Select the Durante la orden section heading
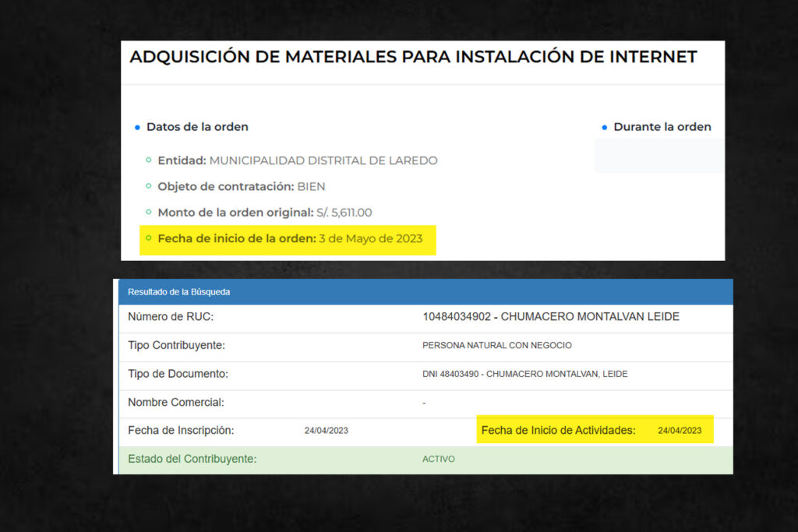Screen dimensions: 798x532 tap(662, 127)
